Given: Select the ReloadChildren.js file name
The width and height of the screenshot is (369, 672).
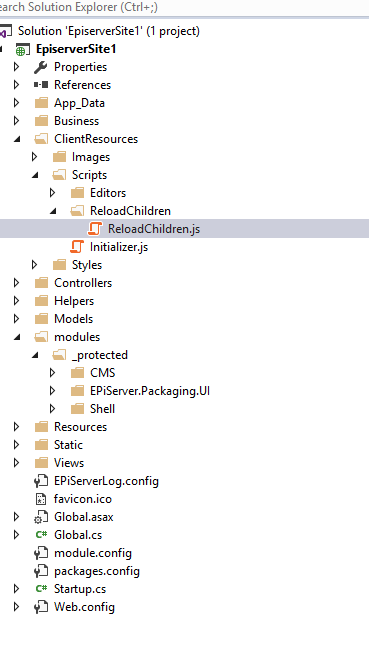Looking at the screenshot, I should click(x=154, y=229).
